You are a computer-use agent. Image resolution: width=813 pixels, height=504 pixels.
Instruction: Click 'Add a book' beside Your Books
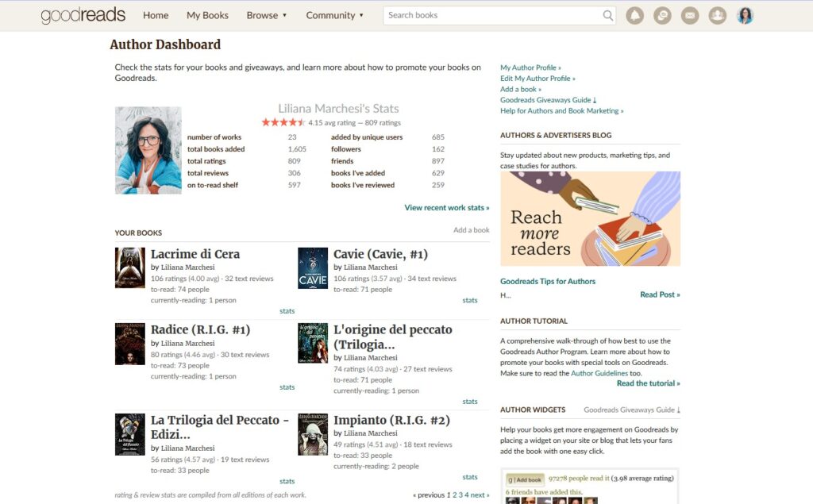pos(472,229)
